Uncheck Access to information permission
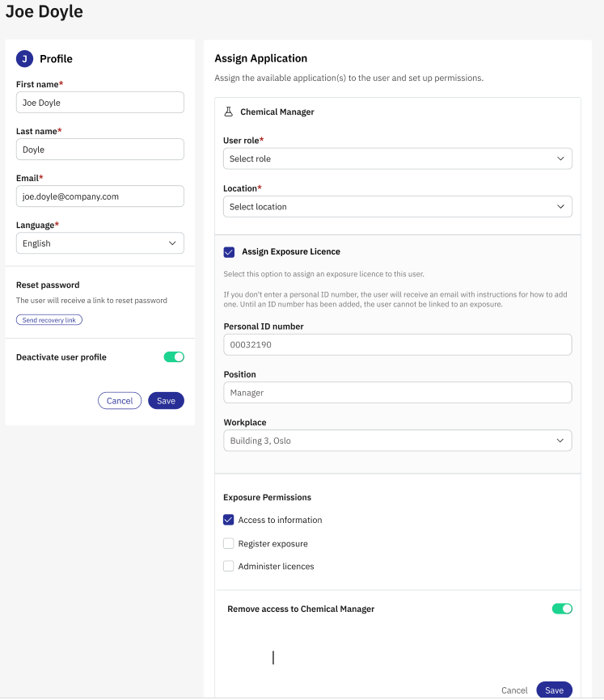This screenshot has height=700, width=604. [229, 521]
